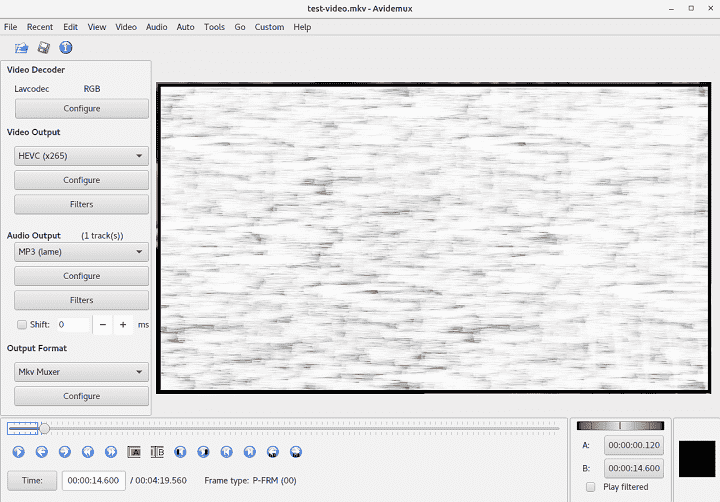This screenshot has width=720, height=502.
Task: Toggle the Play filtered checkbox
Action: click(x=591, y=487)
